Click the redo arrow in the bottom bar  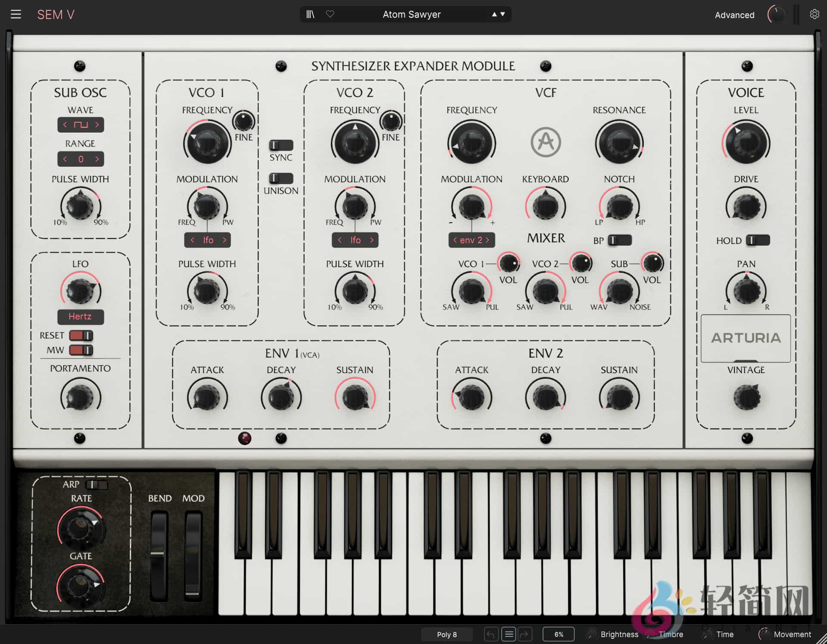(525, 634)
